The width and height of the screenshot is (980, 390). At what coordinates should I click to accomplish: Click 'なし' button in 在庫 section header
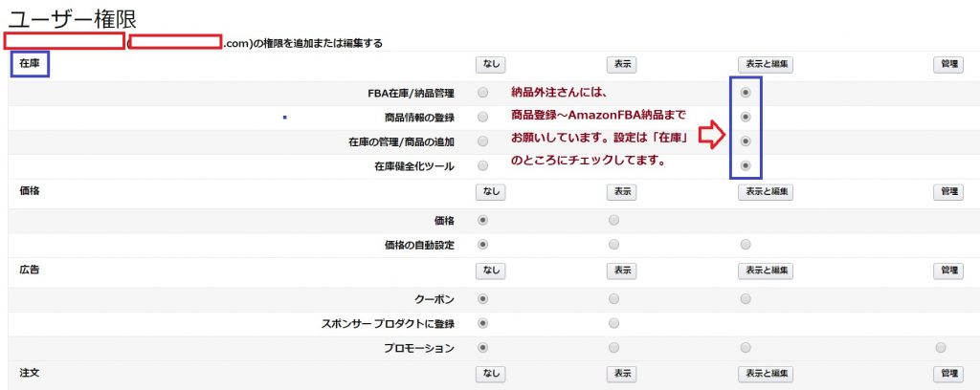491,65
